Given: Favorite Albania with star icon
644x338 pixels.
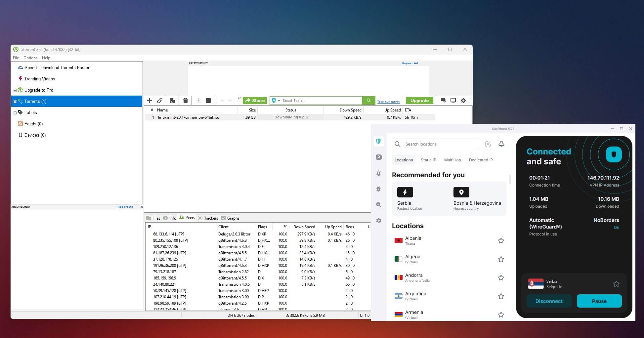Looking at the screenshot, I should 501,241.
